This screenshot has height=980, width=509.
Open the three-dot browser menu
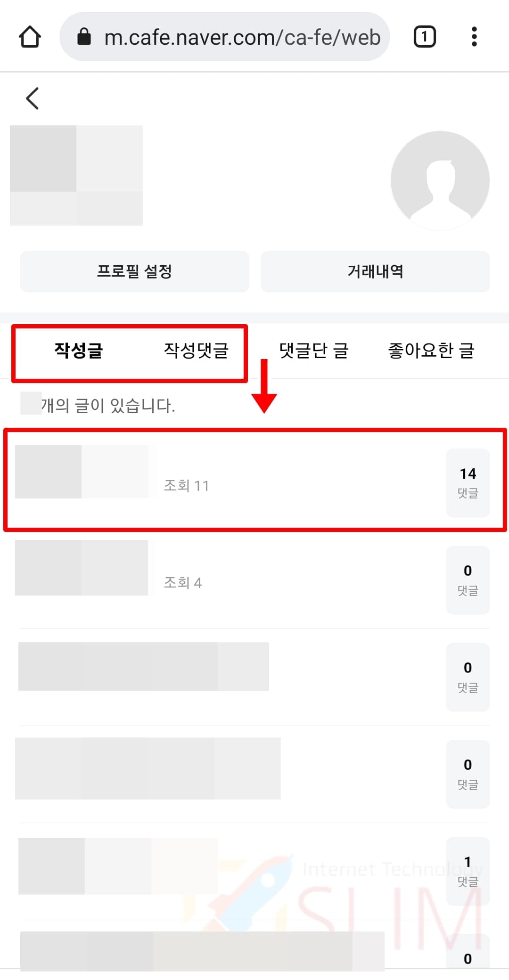pyautogui.click(x=474, y=37)
